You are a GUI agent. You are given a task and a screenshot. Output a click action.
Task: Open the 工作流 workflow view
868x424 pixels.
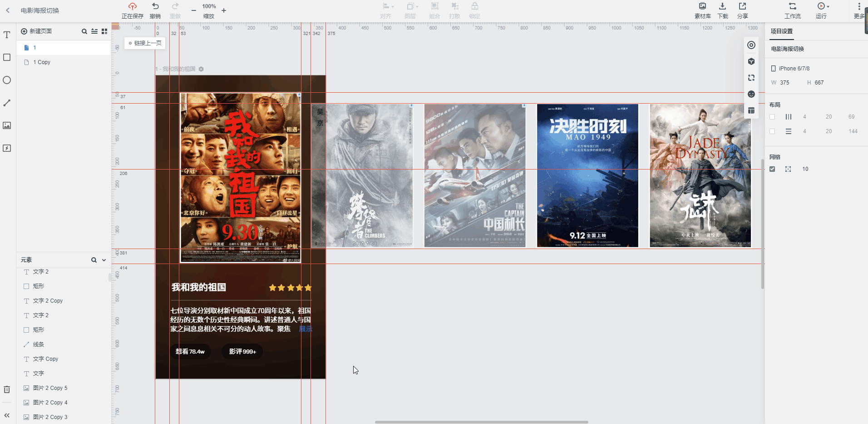793,10
